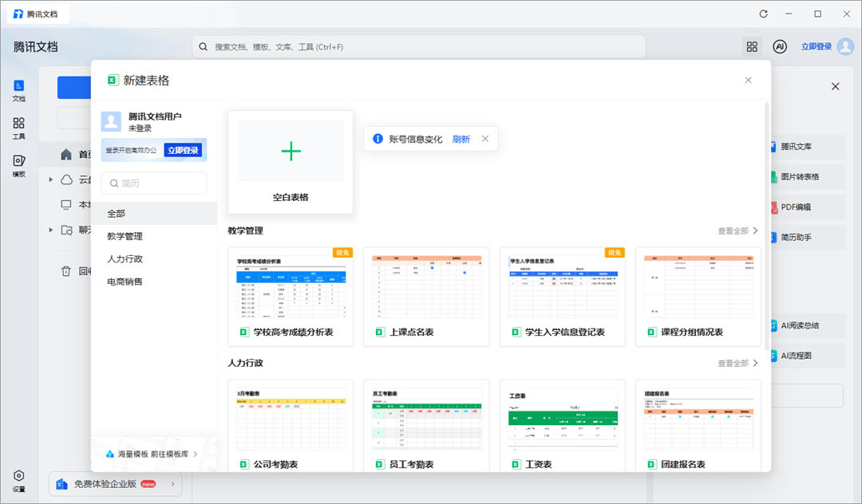
Task: Click the recycle bin icon
Action: pos(66,270)
